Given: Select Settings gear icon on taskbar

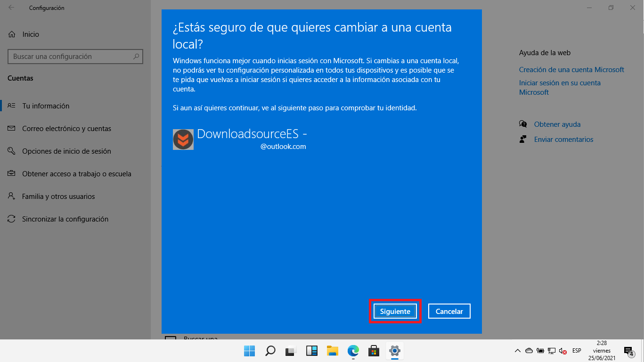Looking at the screenshot, I should 395,351.
